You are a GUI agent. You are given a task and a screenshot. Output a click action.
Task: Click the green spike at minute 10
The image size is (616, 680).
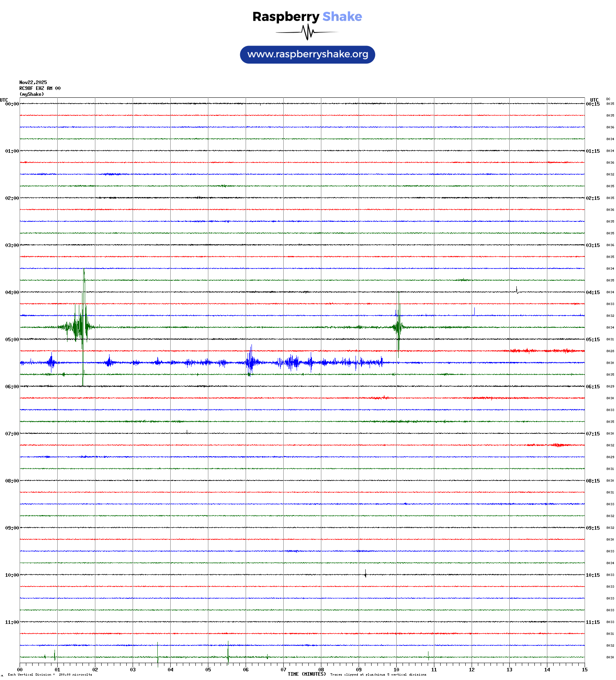click(x=398, y=326)
